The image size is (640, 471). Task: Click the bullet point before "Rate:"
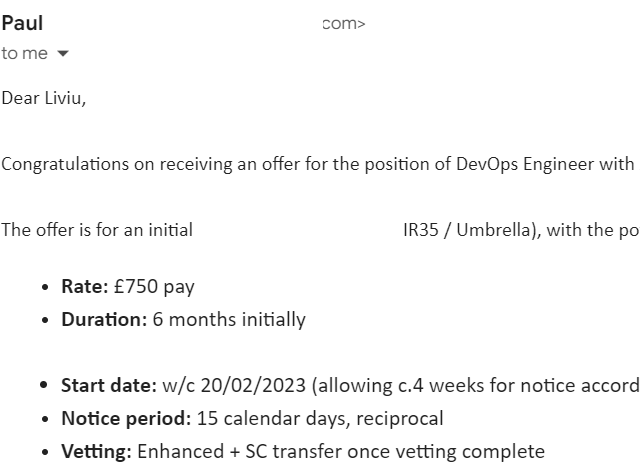45,287
